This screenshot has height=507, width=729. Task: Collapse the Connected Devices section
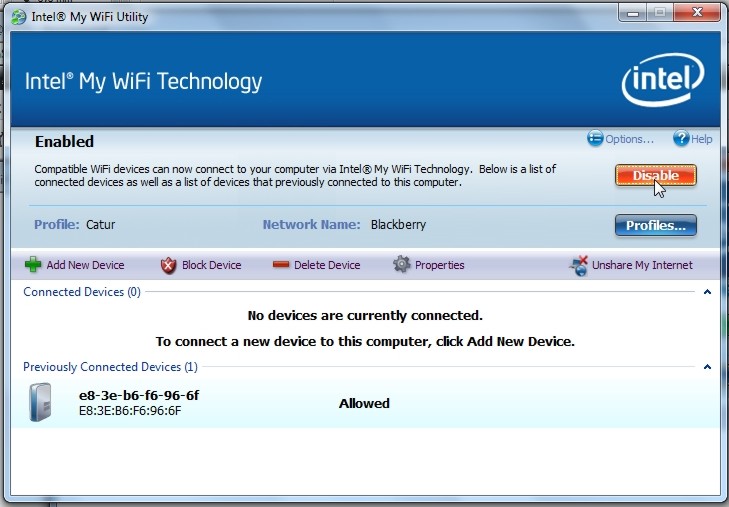pyautogui.click(x=707, y=292)
